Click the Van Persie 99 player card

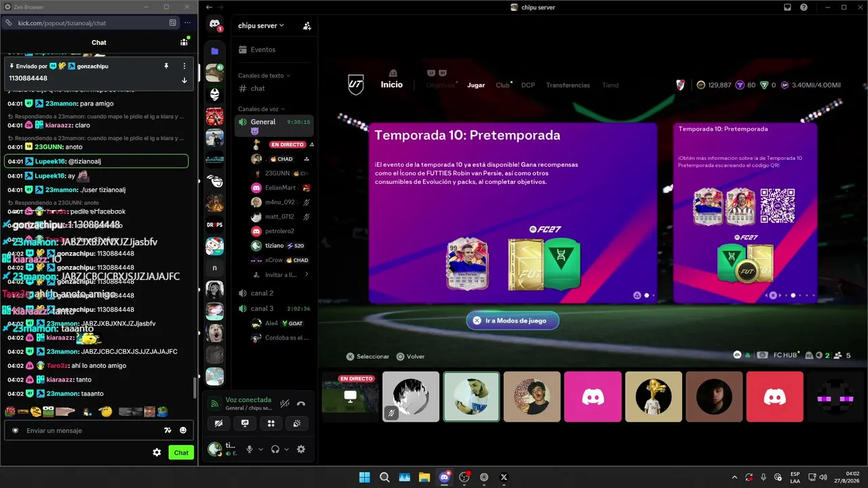pos(467,264)
